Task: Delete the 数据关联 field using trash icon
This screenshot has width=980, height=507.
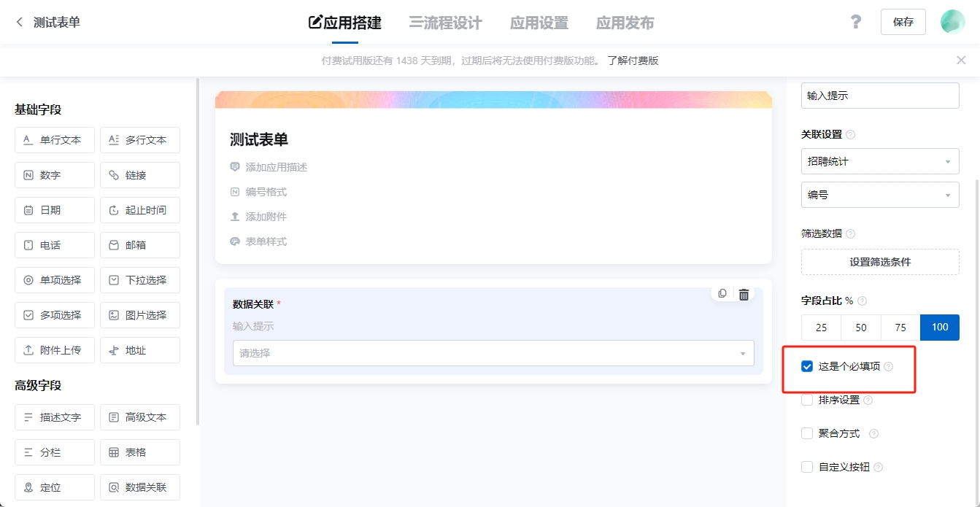Action: (743, 293)
